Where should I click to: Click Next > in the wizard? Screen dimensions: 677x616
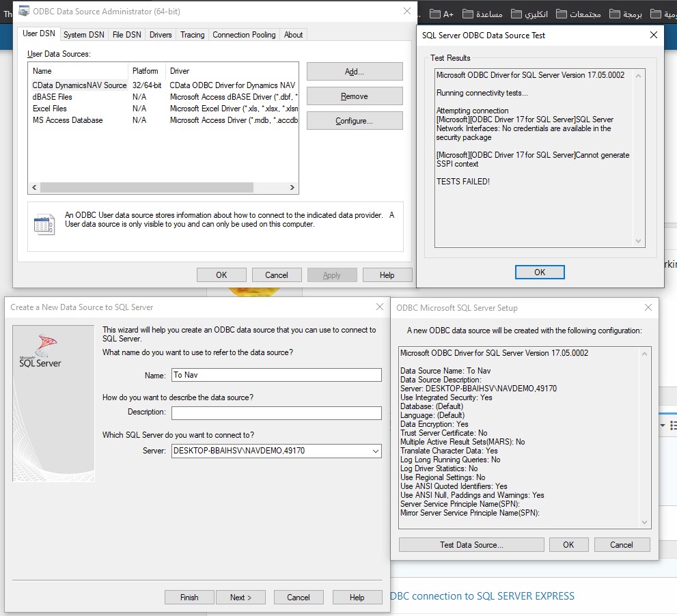(240, 598)
